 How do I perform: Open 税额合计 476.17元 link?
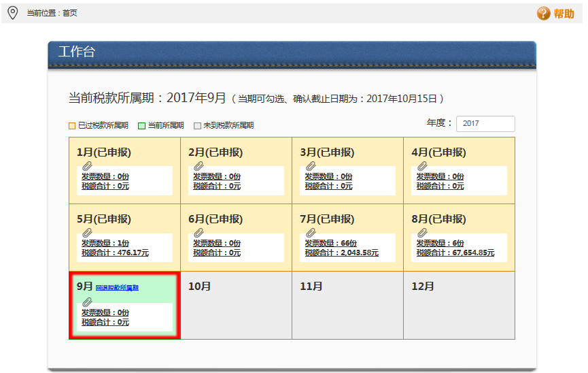click(115, 253)
